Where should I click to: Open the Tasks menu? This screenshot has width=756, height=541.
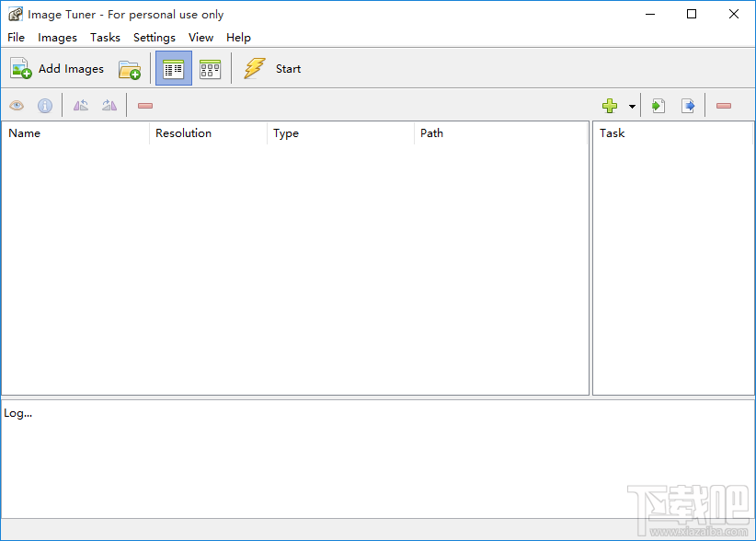(105, 38)
